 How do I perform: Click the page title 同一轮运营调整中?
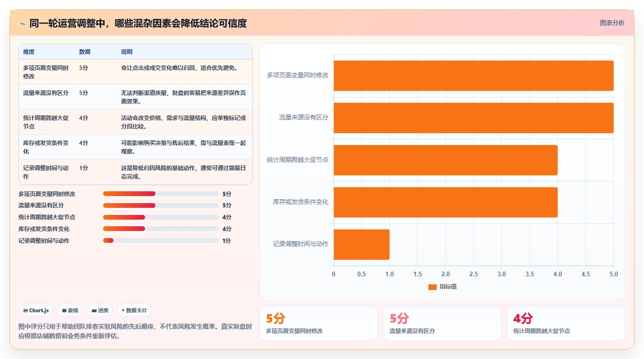point(138,23)
